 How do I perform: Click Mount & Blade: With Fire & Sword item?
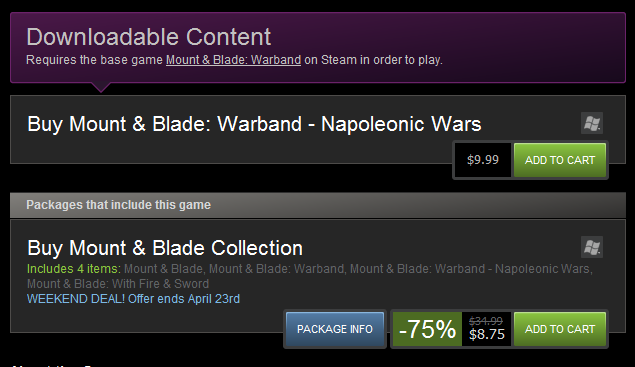[118, 284]
